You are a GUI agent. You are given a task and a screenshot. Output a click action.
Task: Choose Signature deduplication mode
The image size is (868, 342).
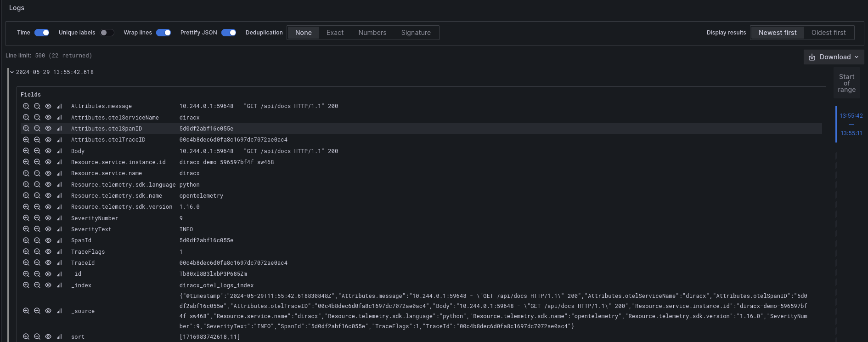[x=416, y=33]
